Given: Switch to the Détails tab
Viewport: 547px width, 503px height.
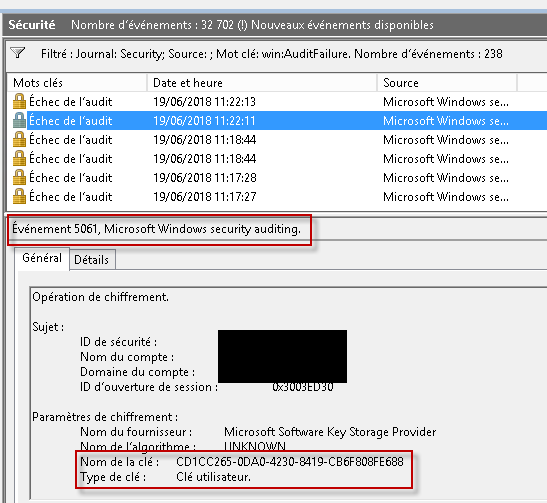Looking at the screenshot, I should pos(92,260).
